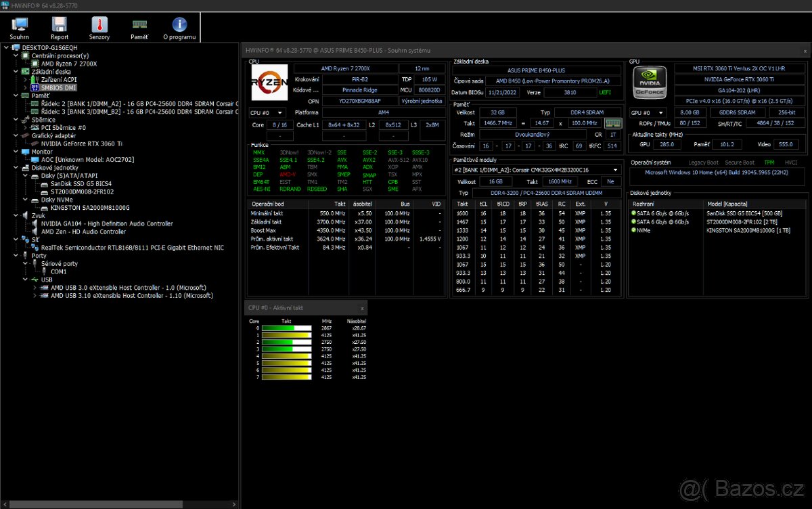Click the core 0 clock usage bar
Image resolution: width=812 pixels, height=509 pixels.
(286, 328)
